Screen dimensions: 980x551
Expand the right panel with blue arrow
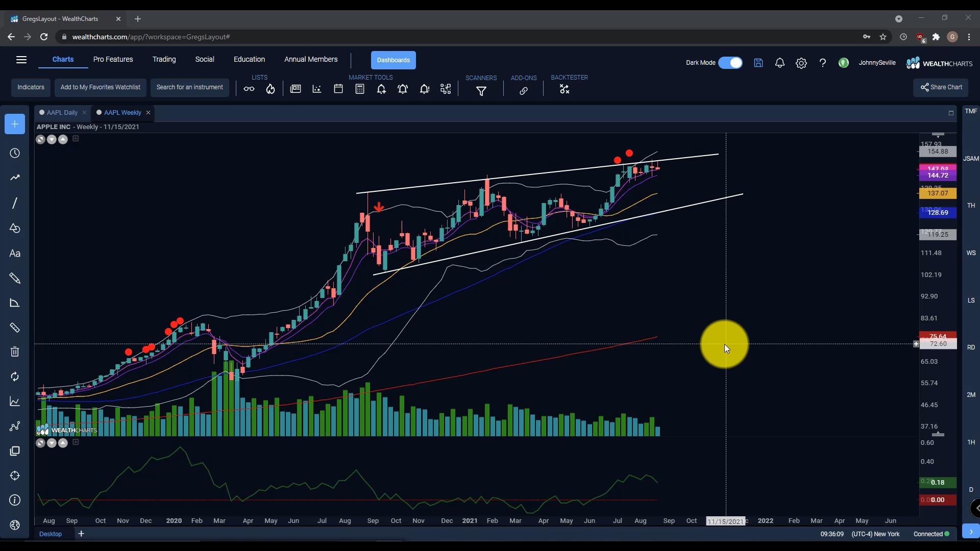tap(971, 531)
